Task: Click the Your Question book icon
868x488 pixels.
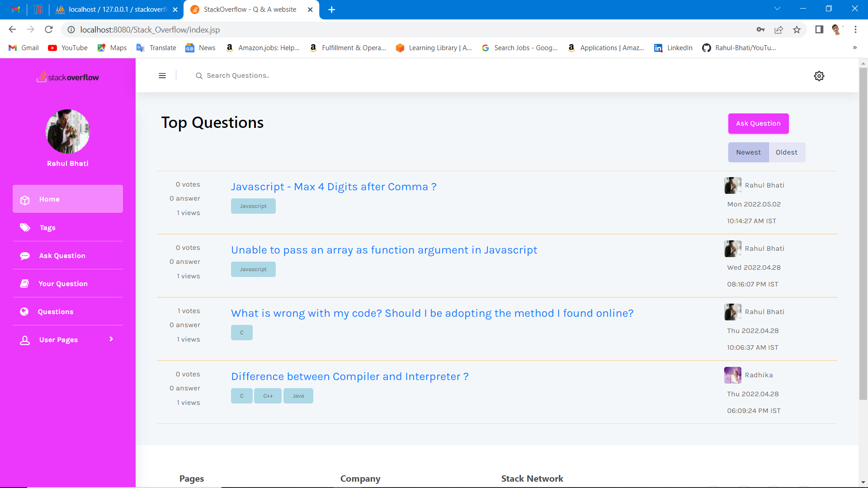Action: (x=25, y=284)
